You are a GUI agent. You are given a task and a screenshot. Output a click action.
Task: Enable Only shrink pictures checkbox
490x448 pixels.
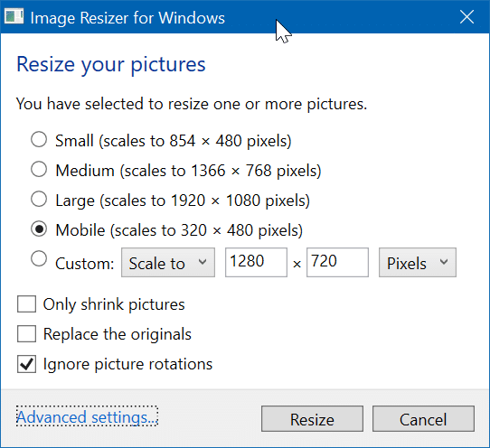(26, 304)
